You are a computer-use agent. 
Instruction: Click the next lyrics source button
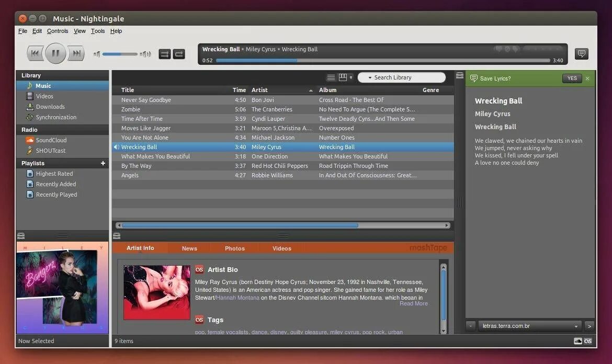[x=590, y=326]
